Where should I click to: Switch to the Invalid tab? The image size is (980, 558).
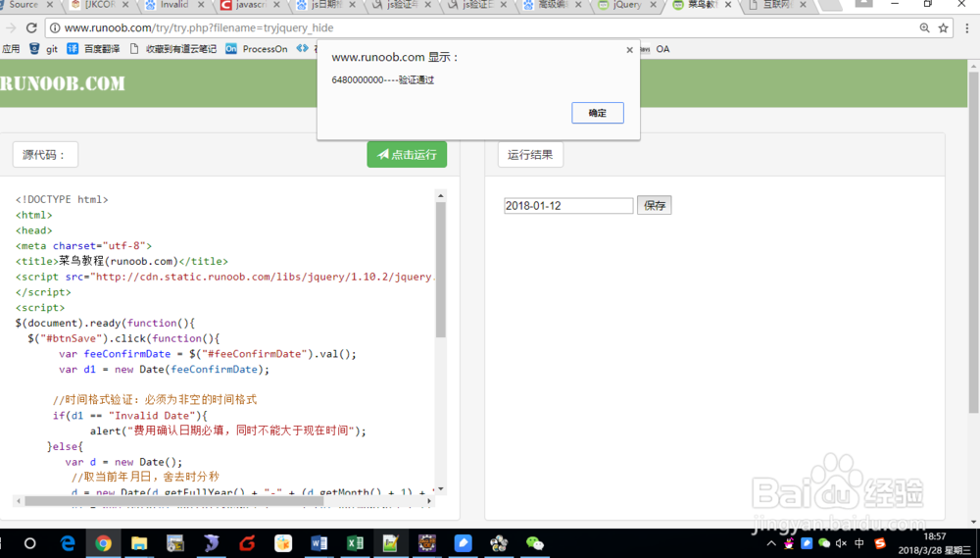(x=174, y=4)
